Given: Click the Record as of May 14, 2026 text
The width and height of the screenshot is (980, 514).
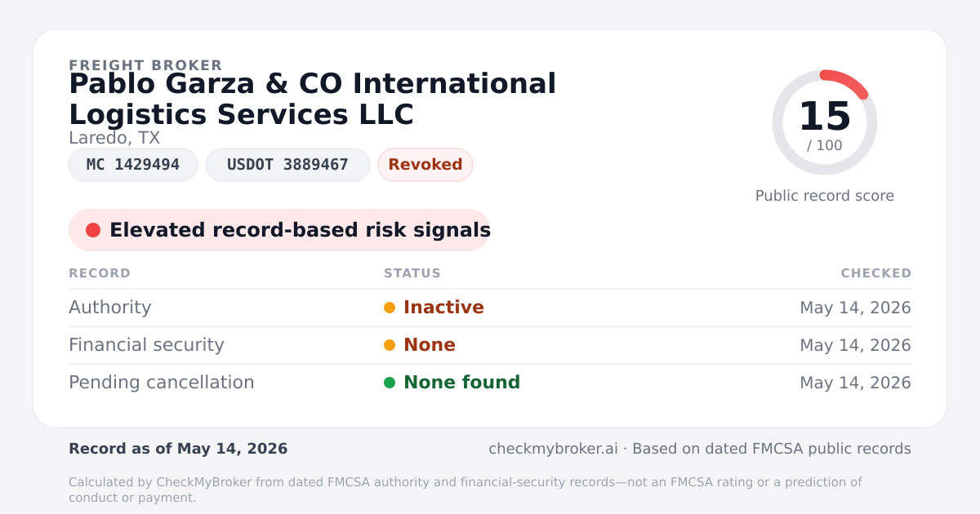Looking at the screenshot, I should point(178,449).
